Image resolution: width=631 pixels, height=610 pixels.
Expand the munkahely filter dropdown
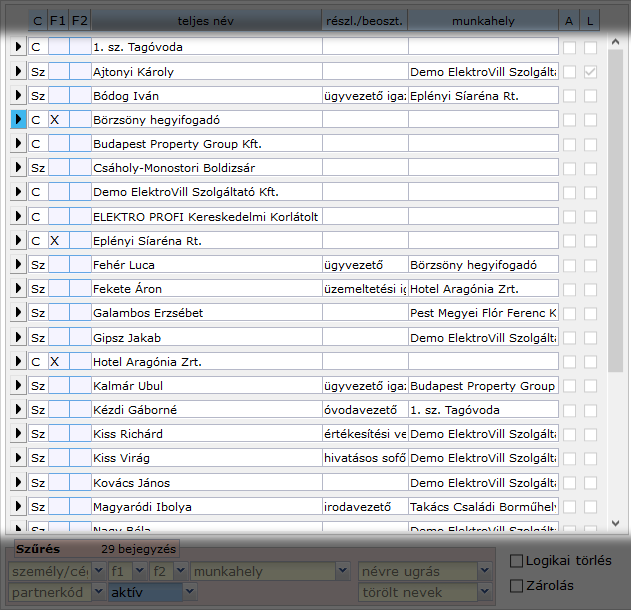(x=270, y=572)
